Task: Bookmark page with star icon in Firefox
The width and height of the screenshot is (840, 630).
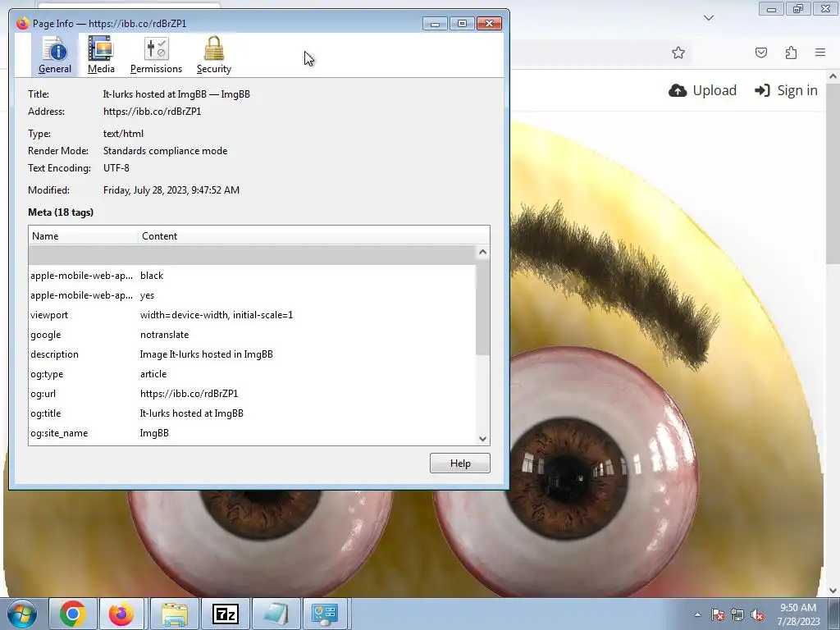Action: [x=678, y=52]
